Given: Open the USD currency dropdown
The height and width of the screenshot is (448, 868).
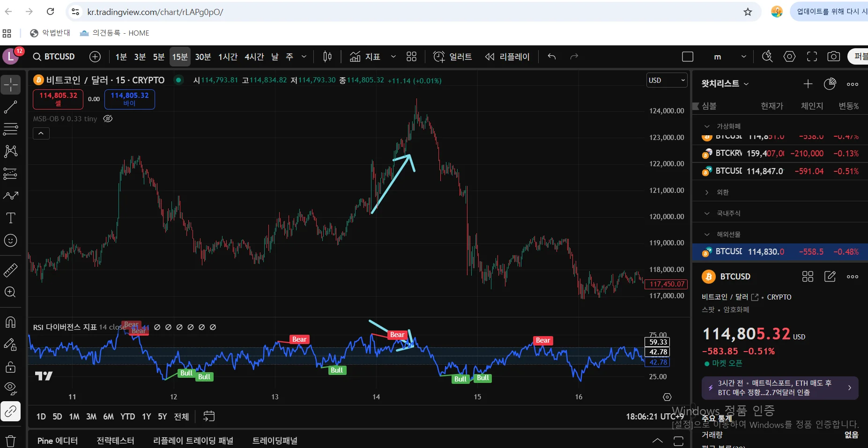Looking at the screenshot, I should 667,81.
